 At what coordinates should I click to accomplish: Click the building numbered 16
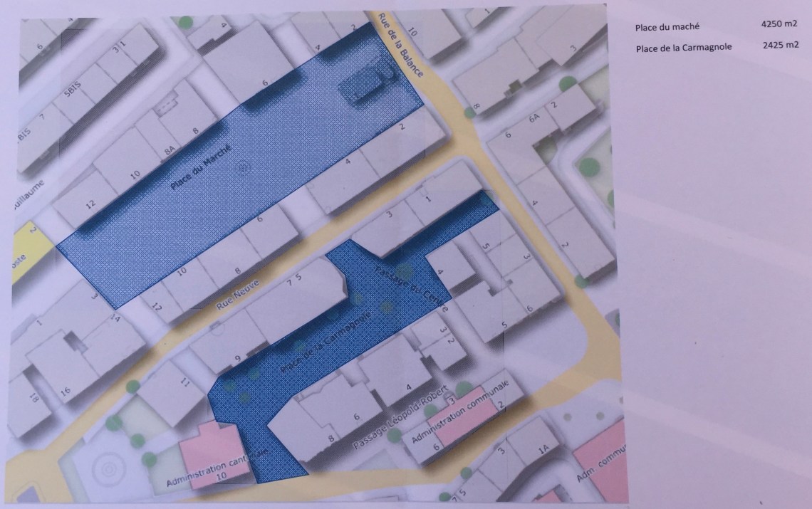[66, 389]
